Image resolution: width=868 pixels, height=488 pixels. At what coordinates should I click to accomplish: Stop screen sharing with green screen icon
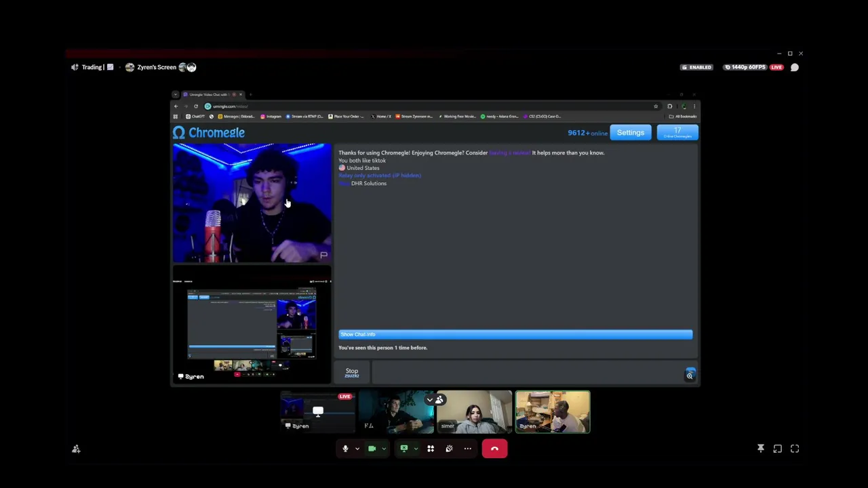click(x=404, y=449)
